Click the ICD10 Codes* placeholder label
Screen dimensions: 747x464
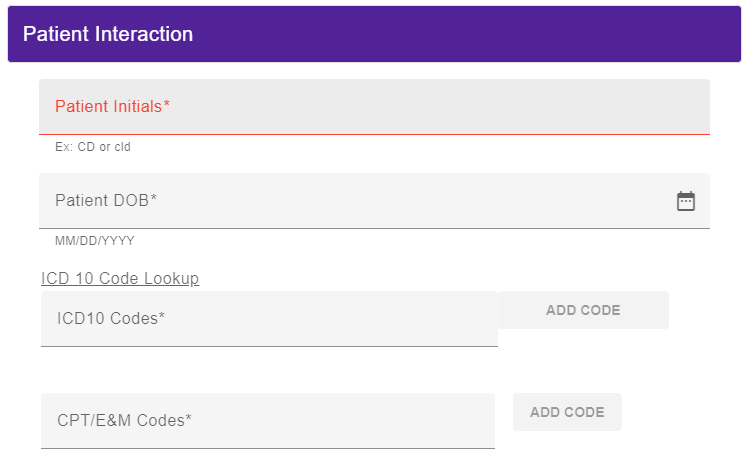point(111,318)
